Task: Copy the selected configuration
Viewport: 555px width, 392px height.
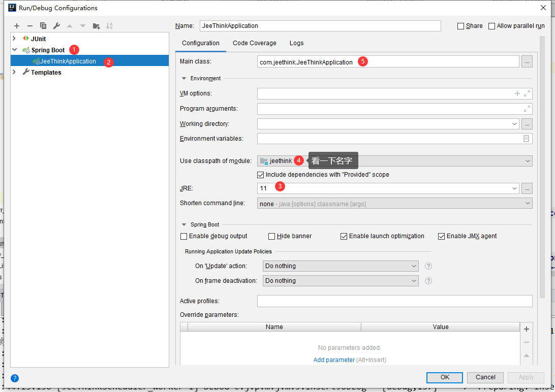Action: click(x=43, y=26)
